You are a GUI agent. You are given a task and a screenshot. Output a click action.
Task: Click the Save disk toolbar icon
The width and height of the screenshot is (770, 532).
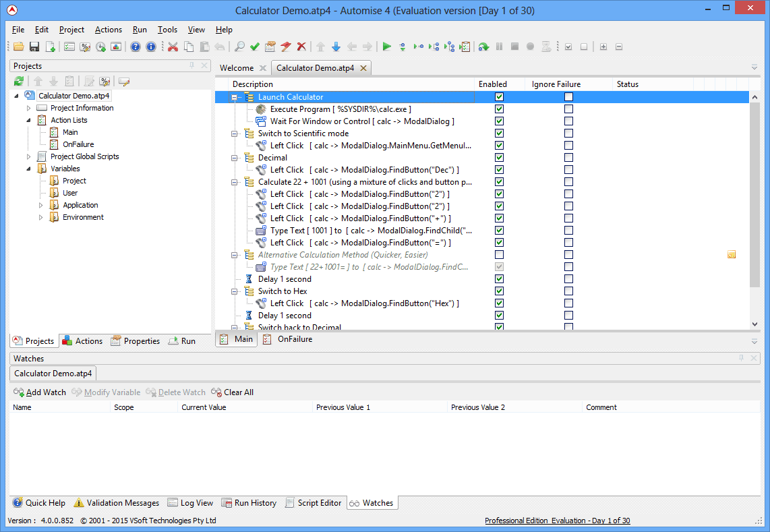click(x=34, y=47)
